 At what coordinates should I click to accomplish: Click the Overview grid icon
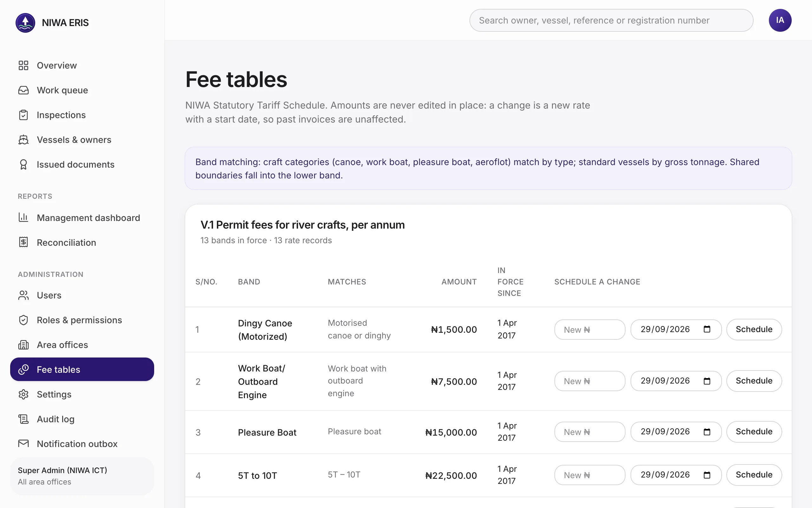coord(23,65)
